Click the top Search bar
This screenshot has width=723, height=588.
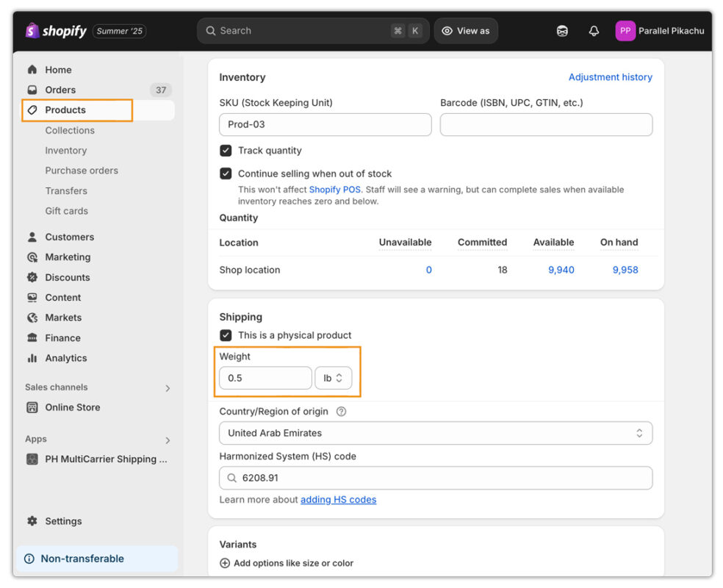(x=313, y=31)
